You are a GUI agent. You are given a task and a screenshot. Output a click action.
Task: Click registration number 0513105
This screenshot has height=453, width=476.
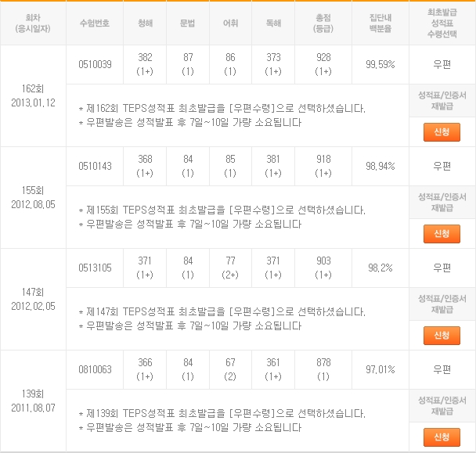click(x=96, y=268)
